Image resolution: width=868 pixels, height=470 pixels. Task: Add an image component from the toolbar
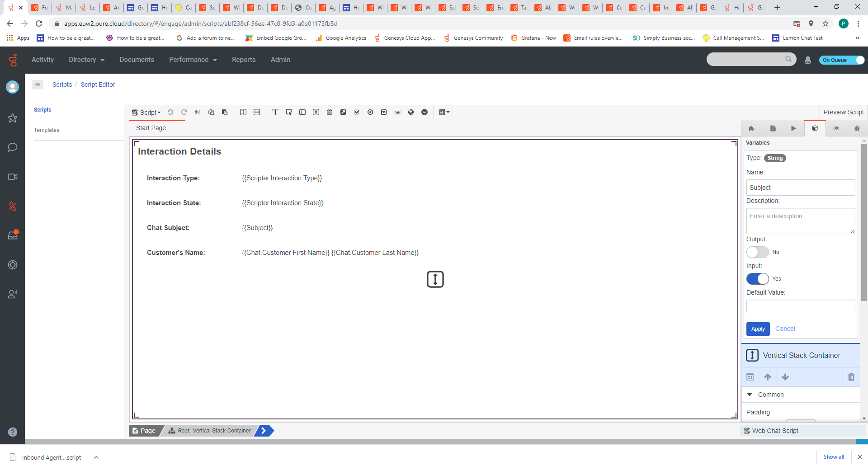tap(397, 112)
